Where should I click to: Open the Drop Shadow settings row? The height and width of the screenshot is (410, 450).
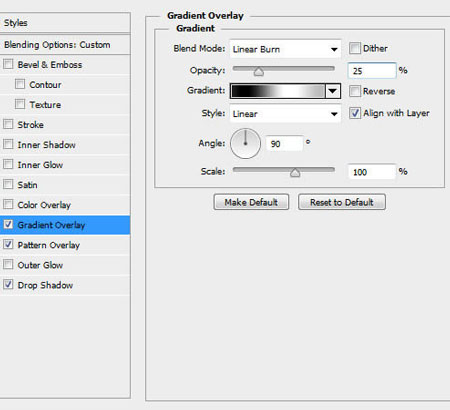click(65, 285)
